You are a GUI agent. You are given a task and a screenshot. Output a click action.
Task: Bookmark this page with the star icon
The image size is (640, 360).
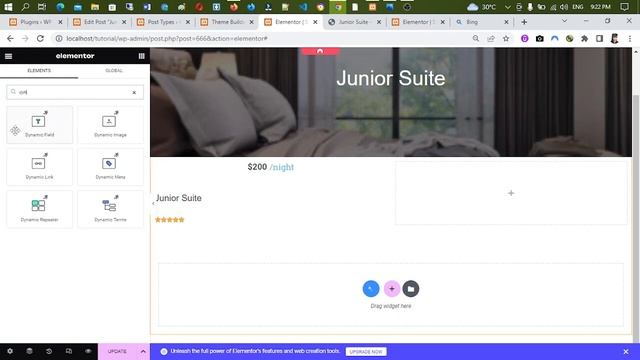[x=506, y=38]
